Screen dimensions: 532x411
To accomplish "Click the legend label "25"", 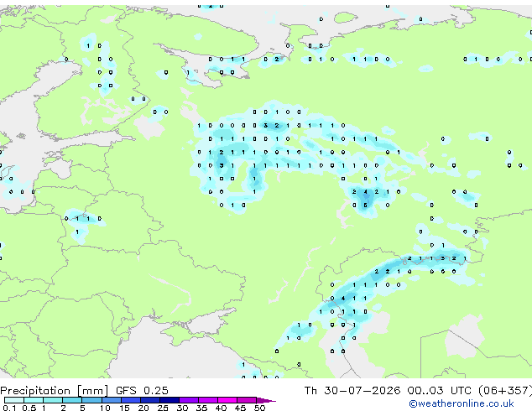I will point(163,408).
